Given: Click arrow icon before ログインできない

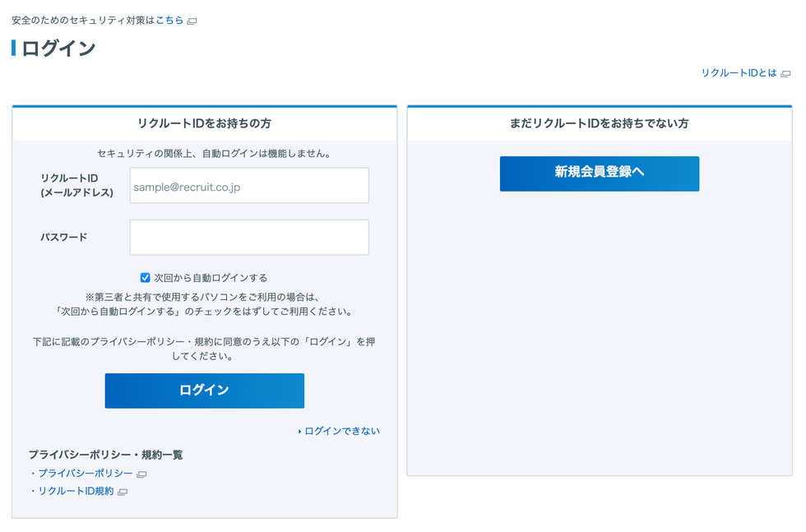Looking at the screenshot, I should point(299,432).
